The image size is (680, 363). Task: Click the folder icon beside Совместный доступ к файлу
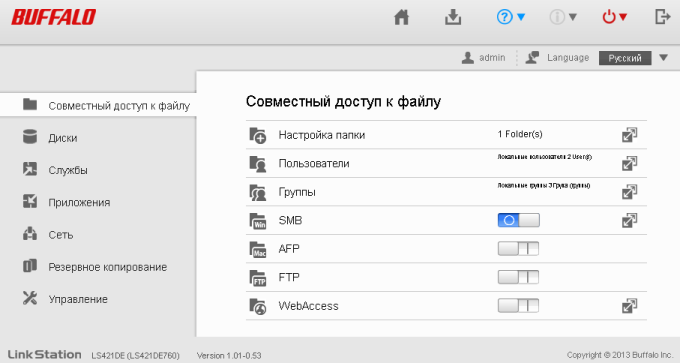click(30, 104)
